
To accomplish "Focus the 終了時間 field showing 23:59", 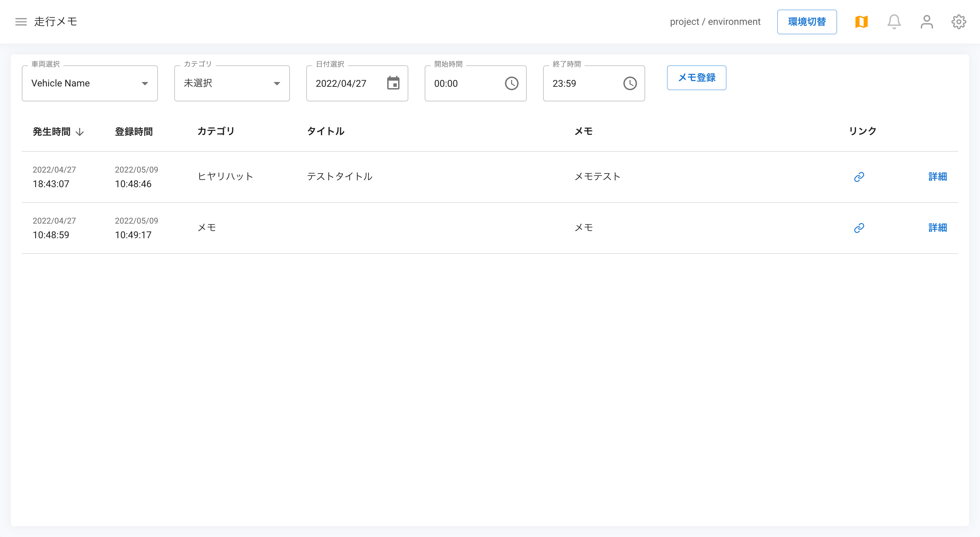I will coord(593,83).
